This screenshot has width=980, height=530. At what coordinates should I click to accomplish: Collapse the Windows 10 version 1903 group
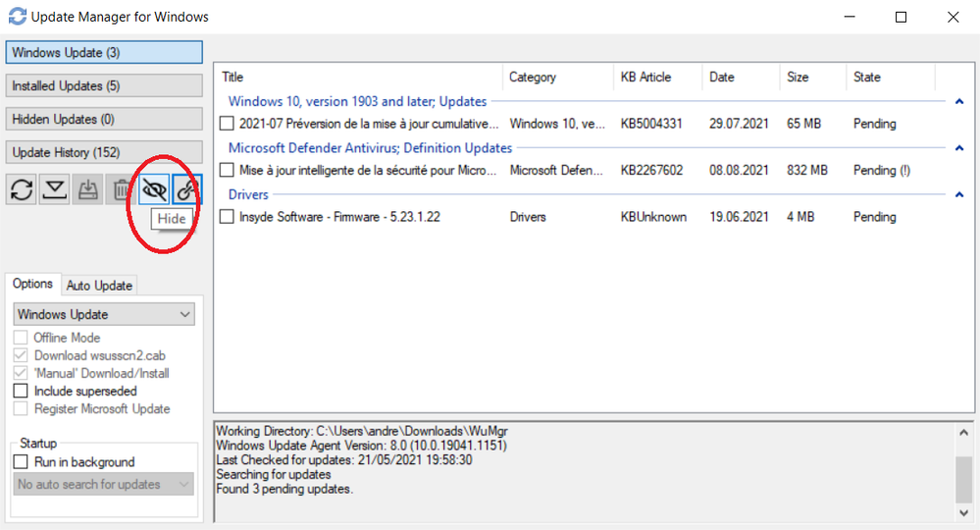[959, 101]
